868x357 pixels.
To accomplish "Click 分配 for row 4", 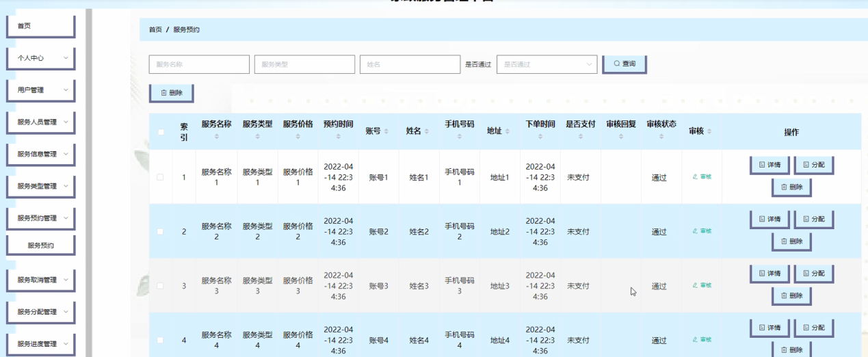I will [x=813, y=327].
